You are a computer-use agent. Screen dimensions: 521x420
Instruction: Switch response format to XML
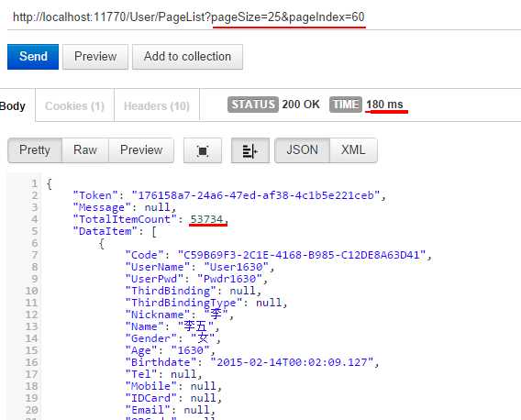click(353, 150)
